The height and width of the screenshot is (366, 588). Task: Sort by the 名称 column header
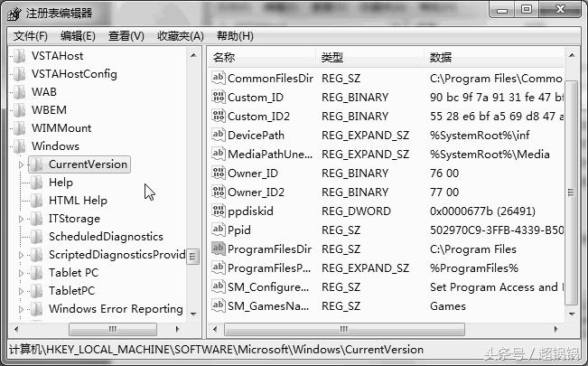(x=261, y=58)
